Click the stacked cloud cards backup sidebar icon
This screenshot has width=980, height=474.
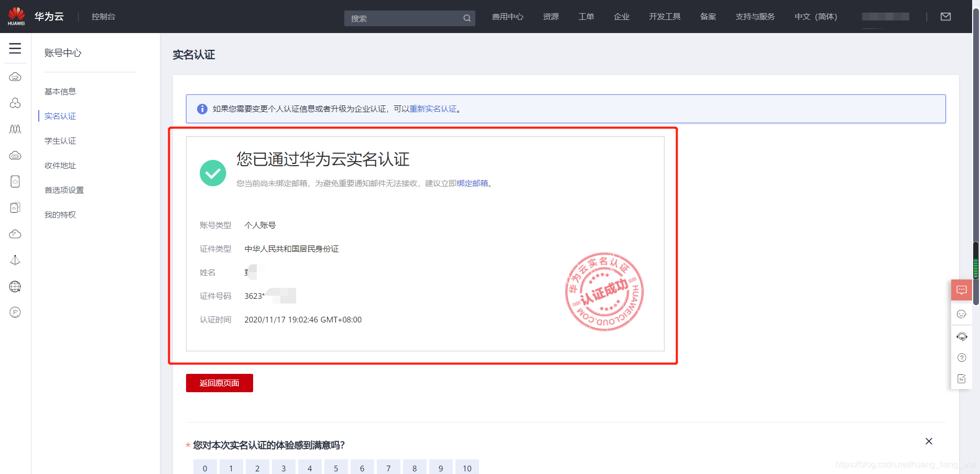pyautogui.click(x=15, y=208)
